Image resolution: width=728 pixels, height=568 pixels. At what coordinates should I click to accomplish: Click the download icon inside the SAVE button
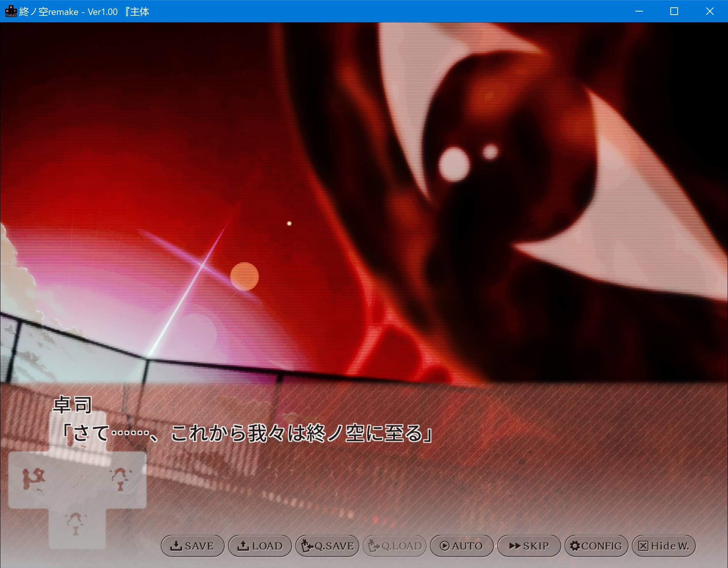pos(176,546)
